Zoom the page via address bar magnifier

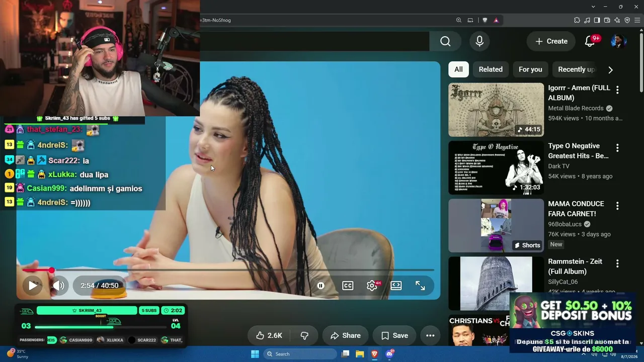click(459, 20)
